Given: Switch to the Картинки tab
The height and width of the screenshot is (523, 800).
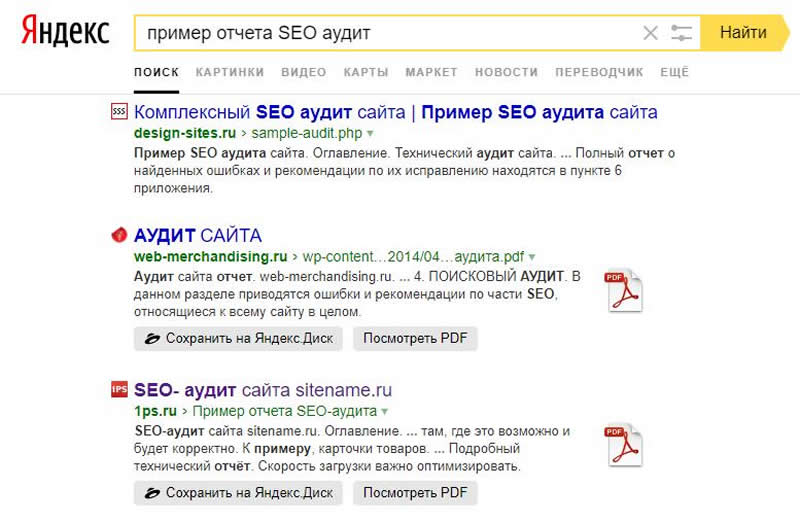Looking at the screenshot, I should [x=230, y=72].
